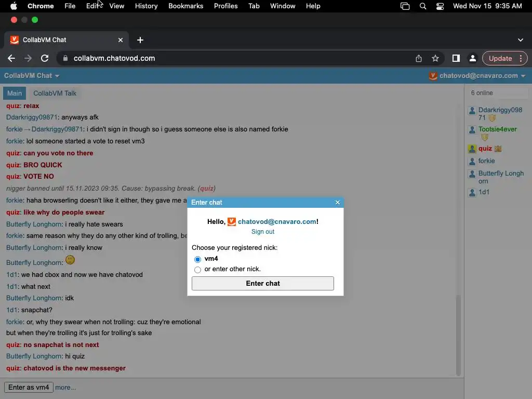Open the Help menu
The image size is (532, 399).
tap(313, 6)
